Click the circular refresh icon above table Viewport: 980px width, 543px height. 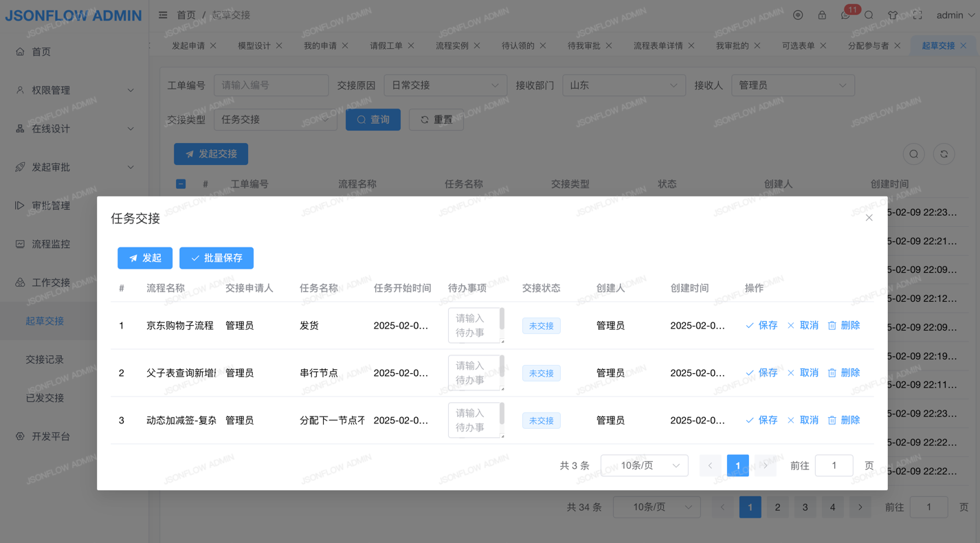tap(944, 154)
